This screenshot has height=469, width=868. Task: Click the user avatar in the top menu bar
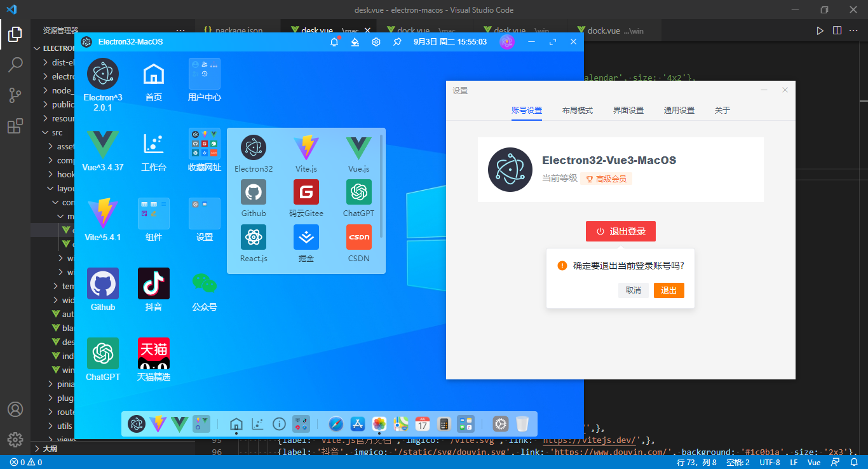pyautogui.click(x=506, y=41)
